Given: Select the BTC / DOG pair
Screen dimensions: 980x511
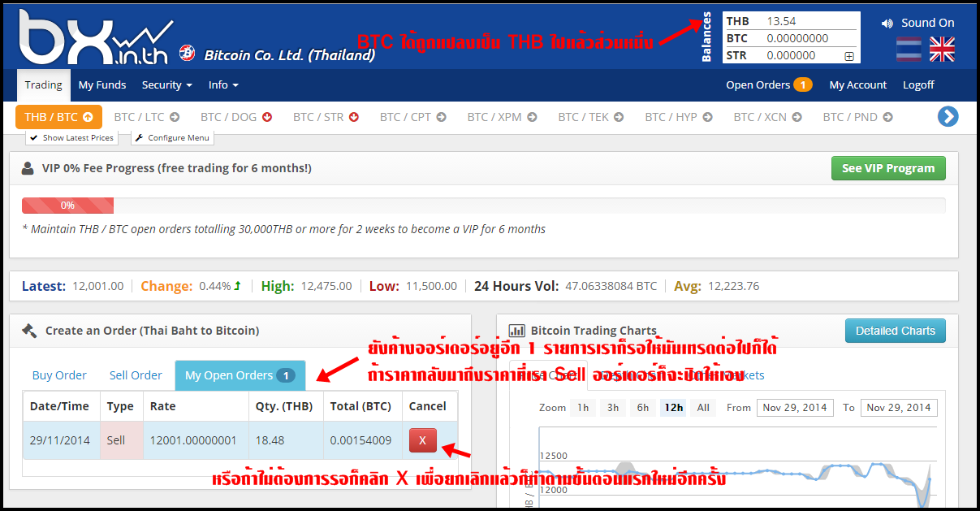Looking at the screenshot, I should click(236, 117).
